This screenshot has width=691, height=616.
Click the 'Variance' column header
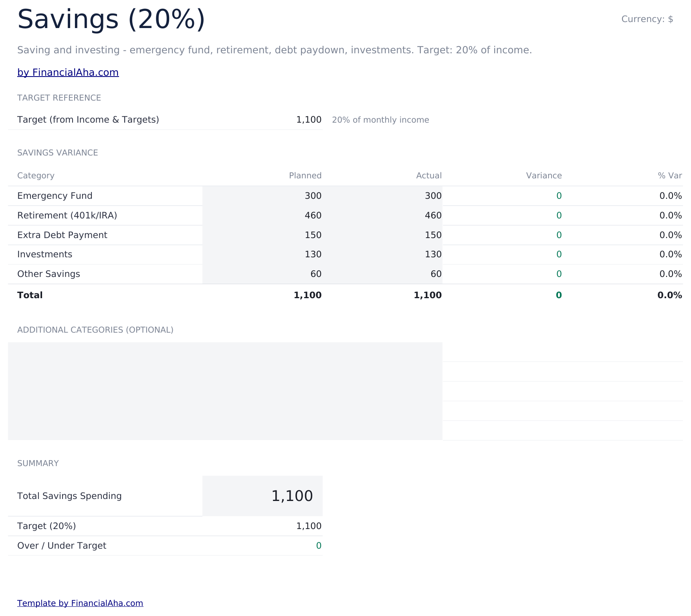[x=544, y=176]
